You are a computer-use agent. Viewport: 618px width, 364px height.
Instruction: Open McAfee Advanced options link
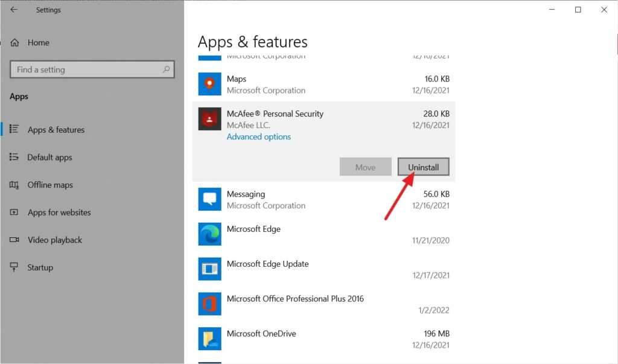(x=258, y=137)
